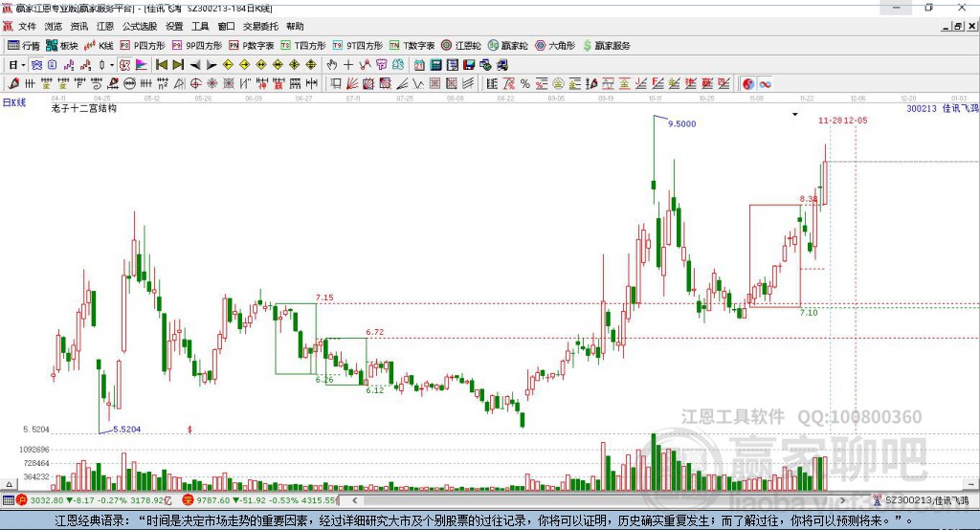Image resolution: width=980 pixels, height=530 pixels.
Task: Click the grid icon at the status bar start
Action: click(x=8, y=500)
